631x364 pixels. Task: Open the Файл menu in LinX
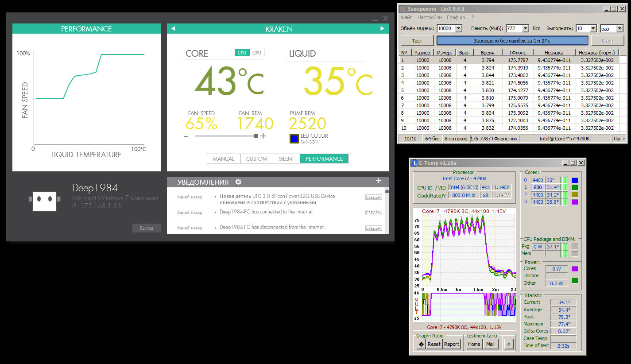pyautogui.click(x=406, y=17)
